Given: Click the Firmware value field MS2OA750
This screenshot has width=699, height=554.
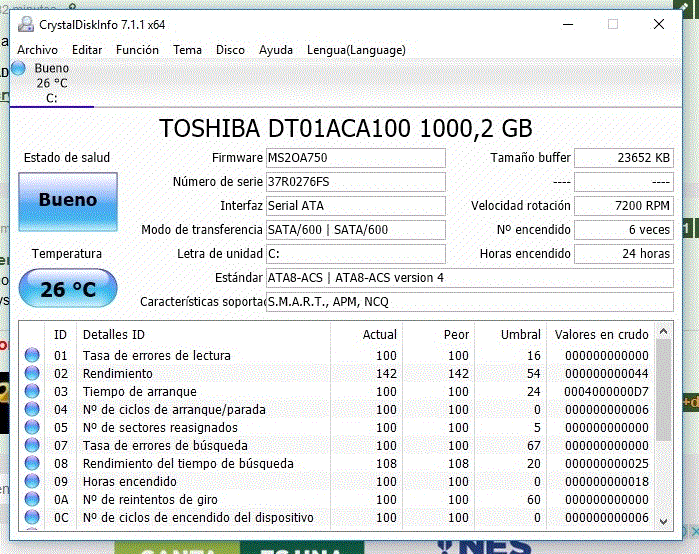Looking at the screenshot, I should click(355, 159).
